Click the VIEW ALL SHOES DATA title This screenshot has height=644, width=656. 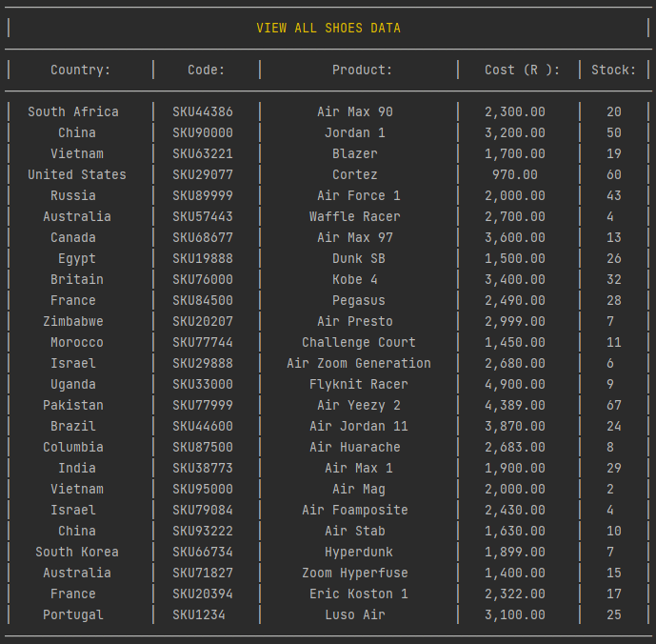(x=328, y=28)
